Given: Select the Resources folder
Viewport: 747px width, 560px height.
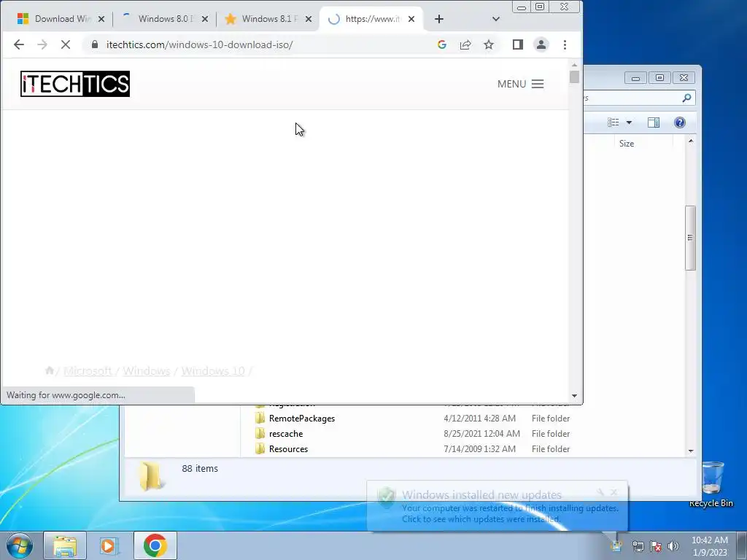Looking at the screenshot, I should coord(288,449).
